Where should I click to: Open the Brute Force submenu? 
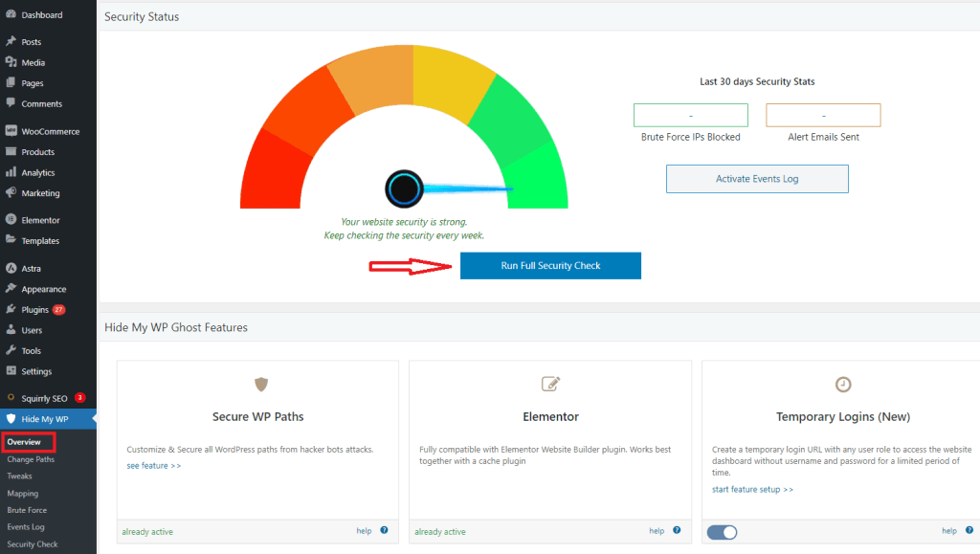click(x=27, y=510)
